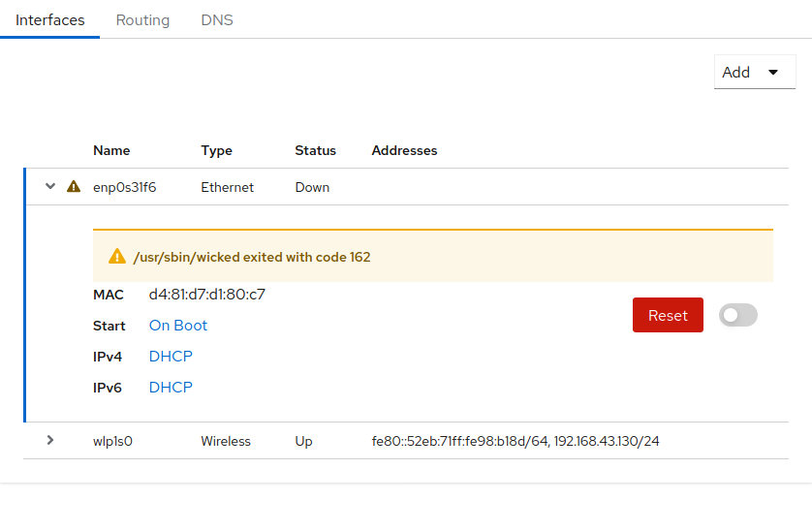Click the caret arrow in the Add button
Image resolution: width=812 pixels, height=532 pixels.
[772, 73]
